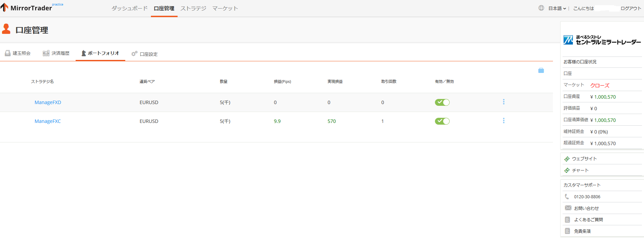644x239 pixels.
Task: Click the phone icon in customer support
Action: [567, 197]
